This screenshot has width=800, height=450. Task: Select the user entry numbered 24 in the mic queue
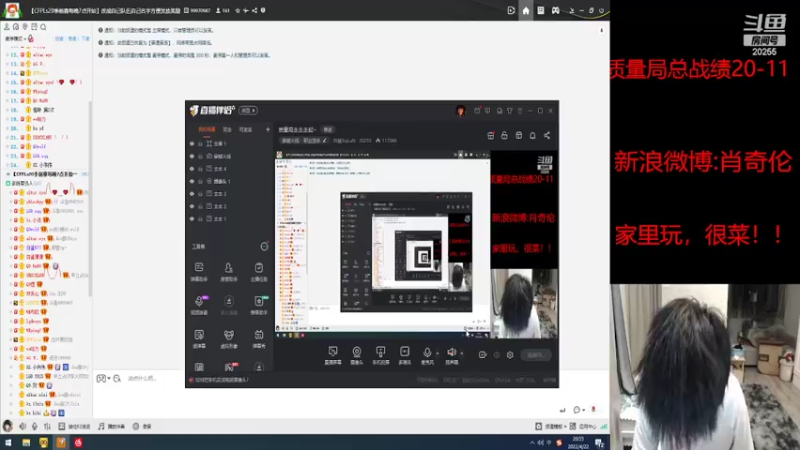(x=46, y=165)
